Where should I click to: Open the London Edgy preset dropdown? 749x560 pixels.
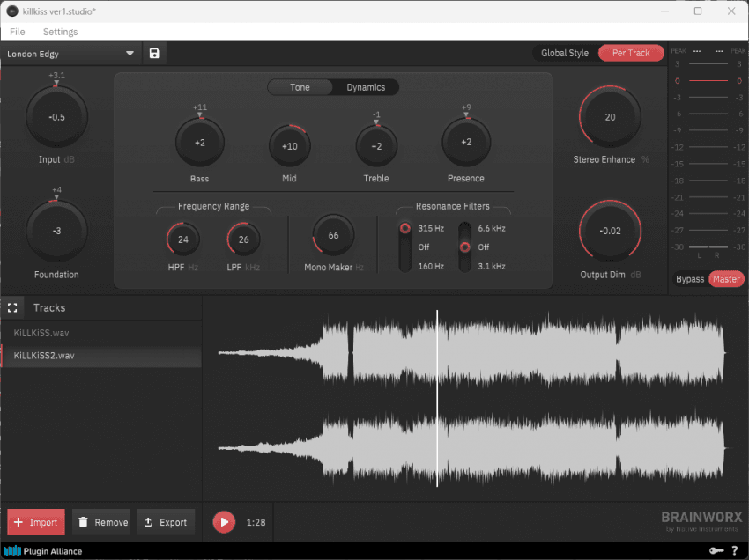[x=70, y=54]
